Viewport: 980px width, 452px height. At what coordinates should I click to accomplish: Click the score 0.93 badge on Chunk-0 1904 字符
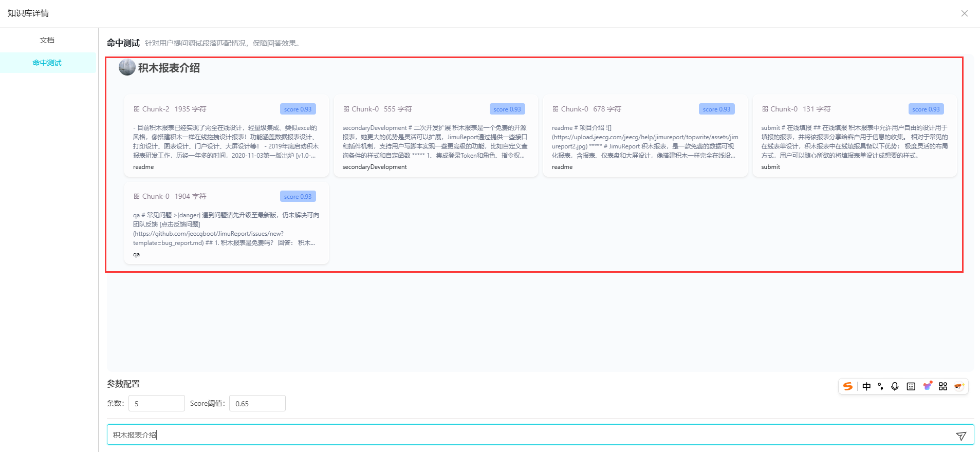[298, 196]
